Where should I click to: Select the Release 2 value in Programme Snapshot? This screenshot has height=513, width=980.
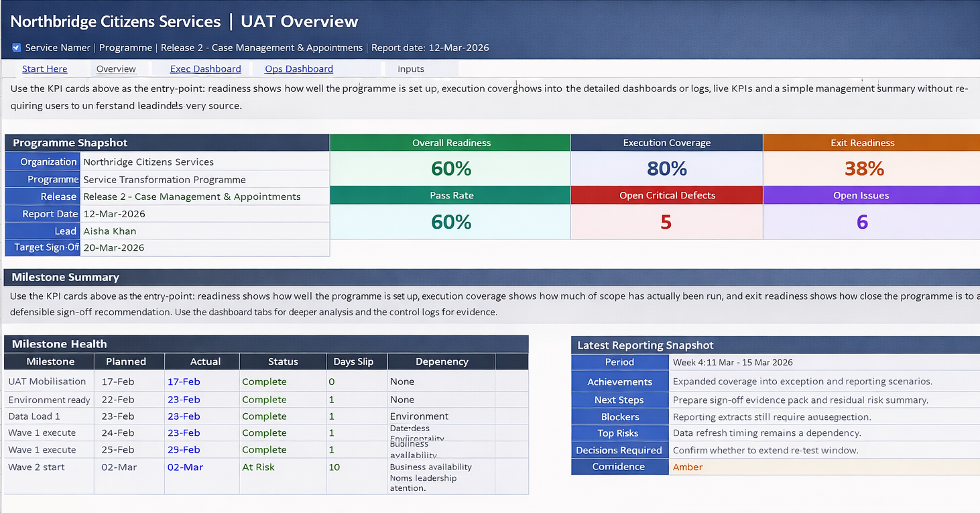[204, 196]
